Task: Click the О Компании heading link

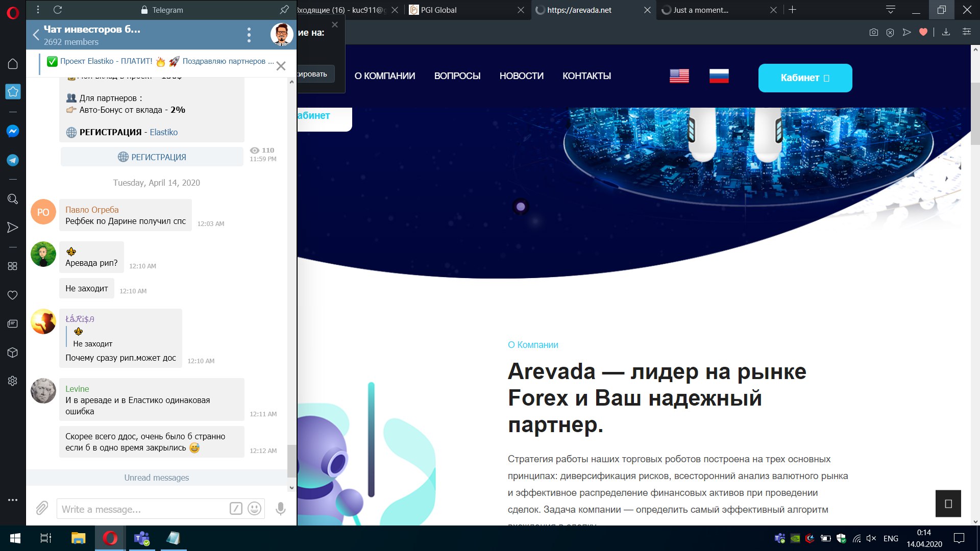Action: point(533,345)
